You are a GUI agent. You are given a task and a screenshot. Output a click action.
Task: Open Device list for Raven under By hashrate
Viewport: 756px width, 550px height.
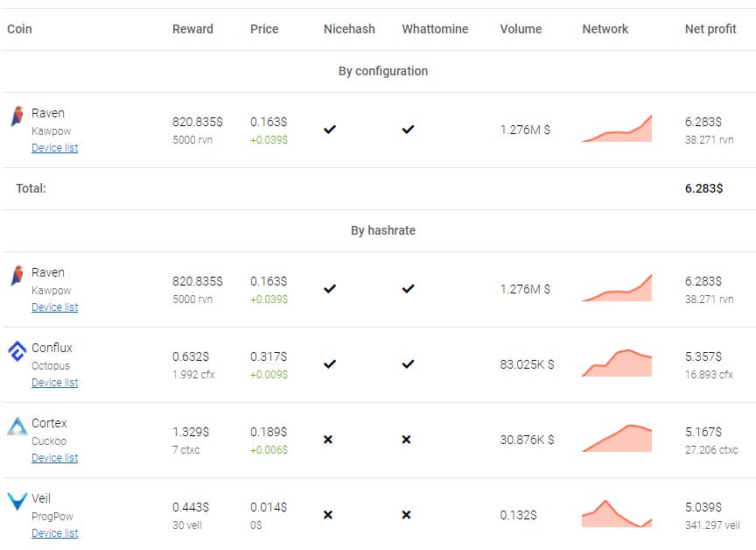point(54,307)
